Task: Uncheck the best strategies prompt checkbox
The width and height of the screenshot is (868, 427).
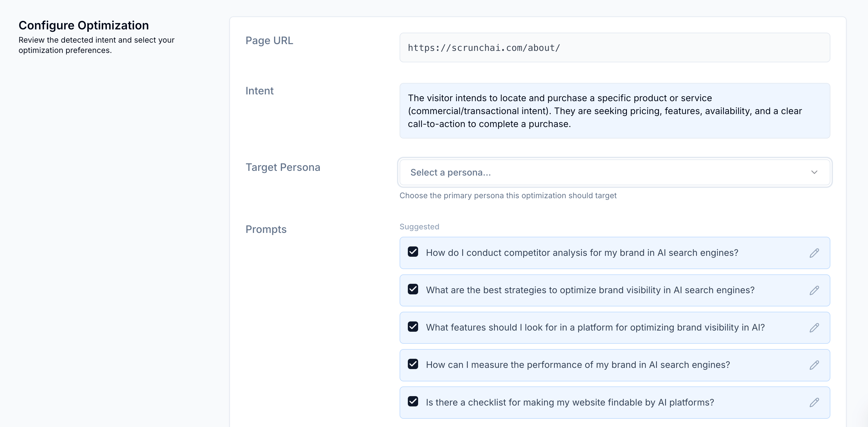Action: [413, 289]
